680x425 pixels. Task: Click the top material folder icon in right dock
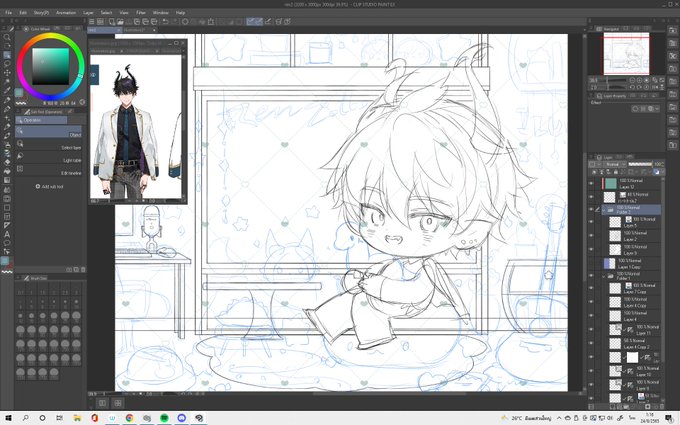point(672,31)
